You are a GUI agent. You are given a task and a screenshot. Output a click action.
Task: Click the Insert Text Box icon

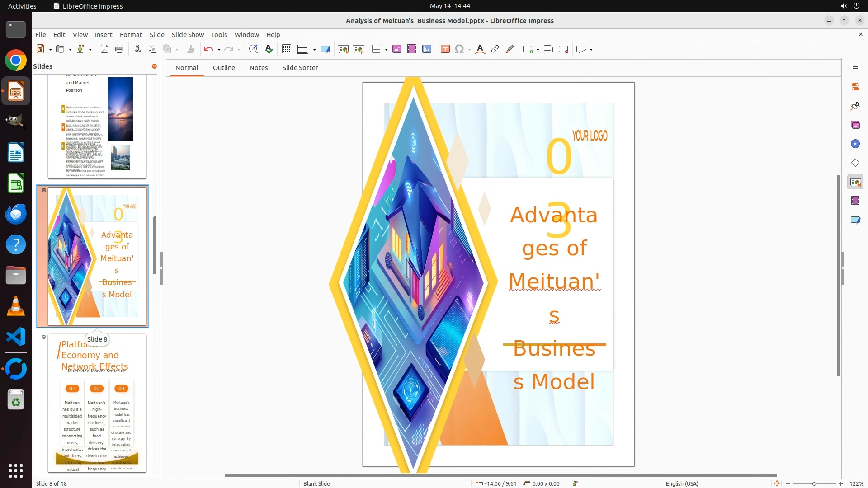click(x=445, y=49)
